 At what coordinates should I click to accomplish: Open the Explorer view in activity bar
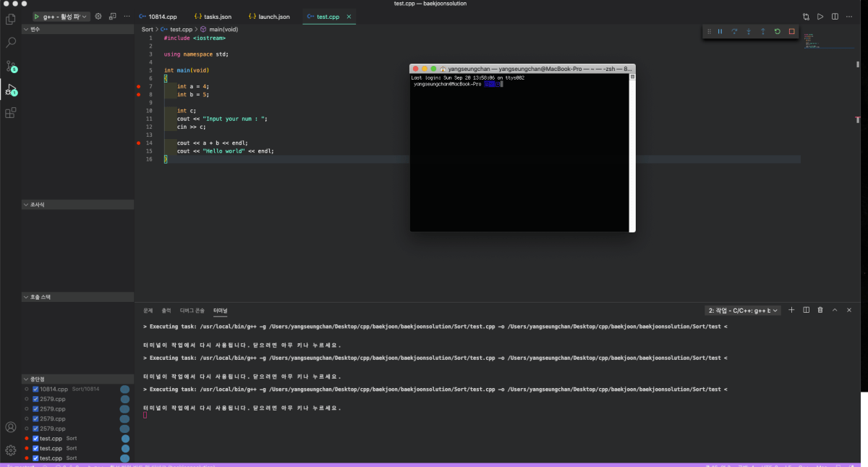(10, 19)
